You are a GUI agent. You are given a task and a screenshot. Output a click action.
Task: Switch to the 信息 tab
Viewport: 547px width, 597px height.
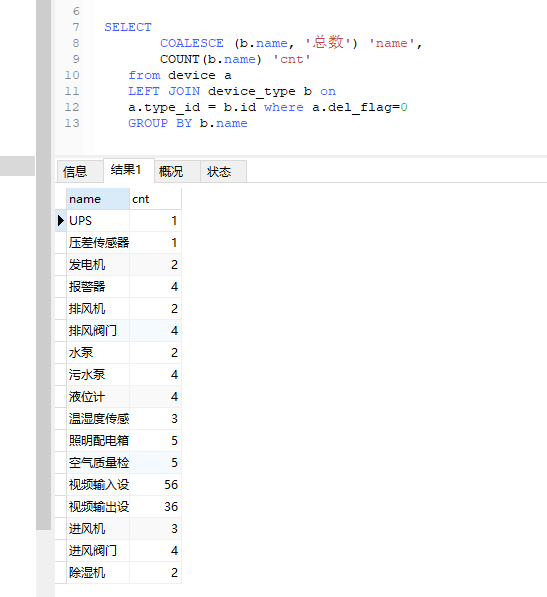pos(80,172)
